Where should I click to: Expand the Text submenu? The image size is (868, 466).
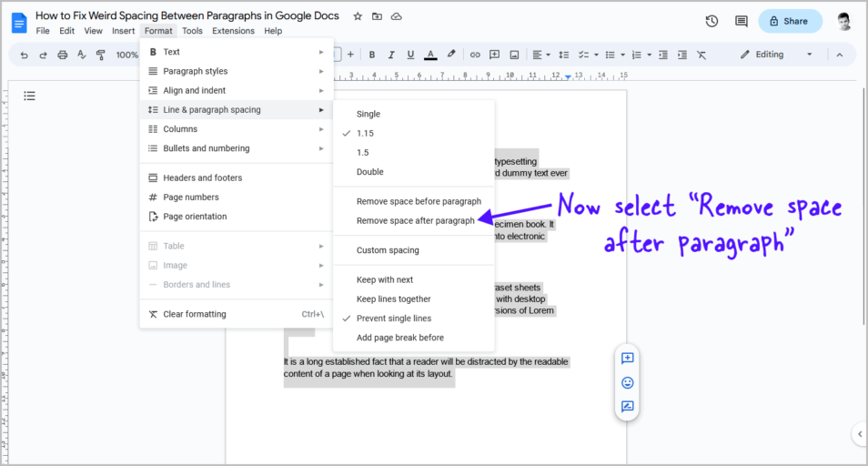pos(237,52)
